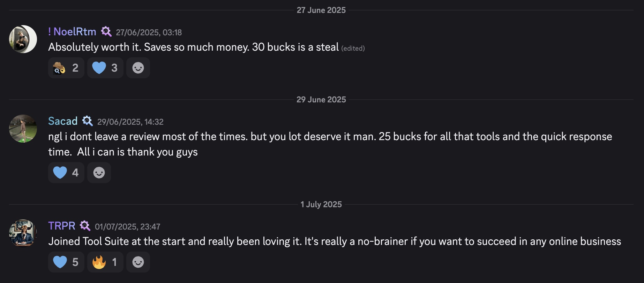Click the TRPR username
The image size is (644, 283).
[x=62, y=226]
